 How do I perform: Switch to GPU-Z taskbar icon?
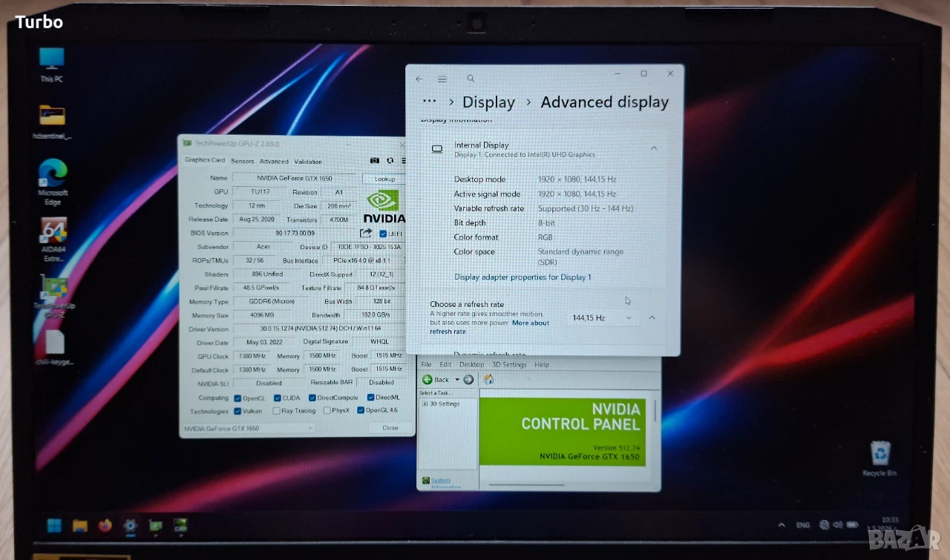(x=156, y=526)
